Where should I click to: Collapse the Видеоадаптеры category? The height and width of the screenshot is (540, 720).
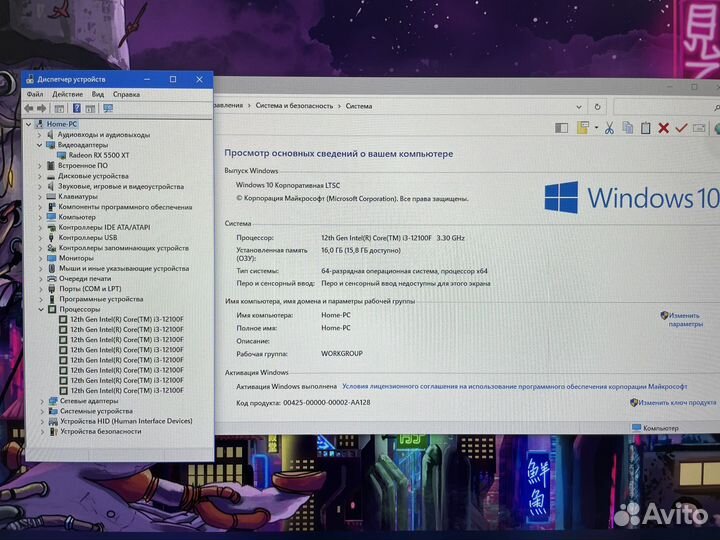tap(41, 145)
